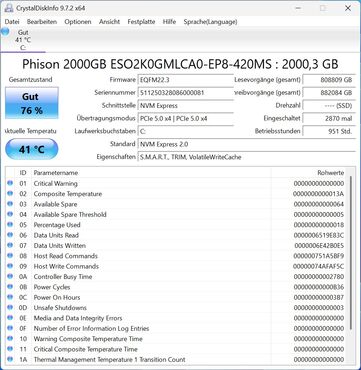361x370 pixels.
Task: Click the status icon of Available Spare row
Action: [10, 204]
